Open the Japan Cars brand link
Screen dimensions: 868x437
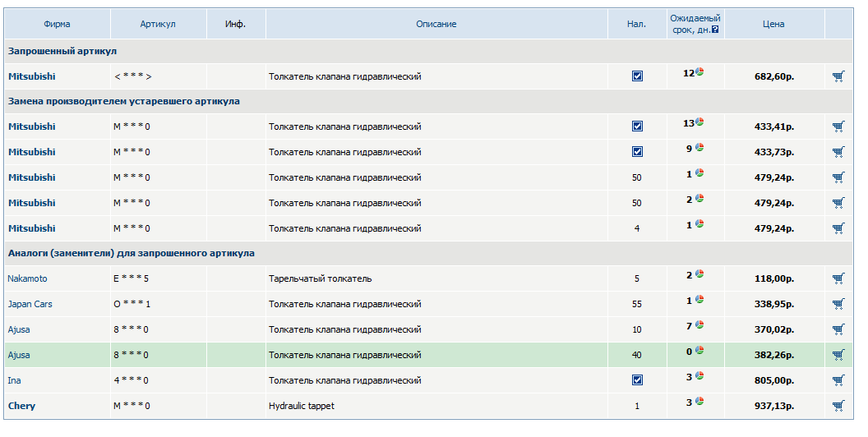(x=30, y=304)
